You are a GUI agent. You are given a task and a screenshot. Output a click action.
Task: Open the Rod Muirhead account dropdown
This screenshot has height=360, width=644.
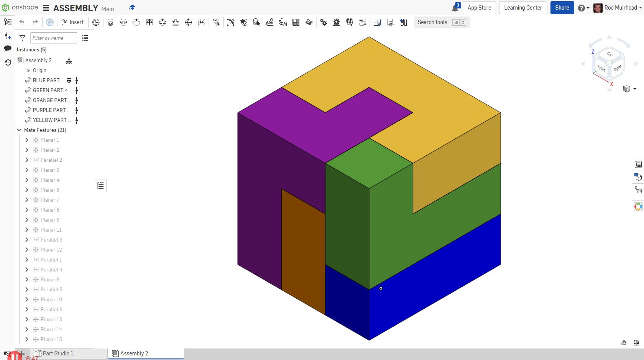[x=618, y=8]
